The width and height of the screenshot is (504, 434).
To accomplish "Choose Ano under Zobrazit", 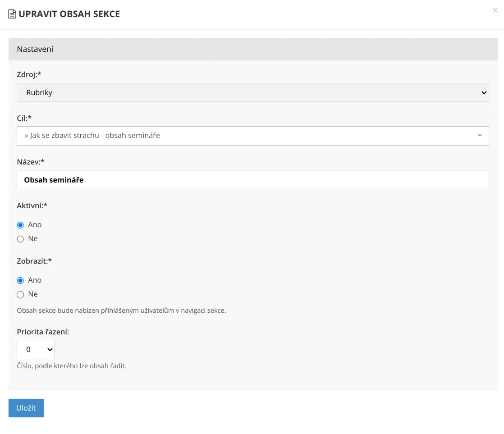I will pos(20,280).
